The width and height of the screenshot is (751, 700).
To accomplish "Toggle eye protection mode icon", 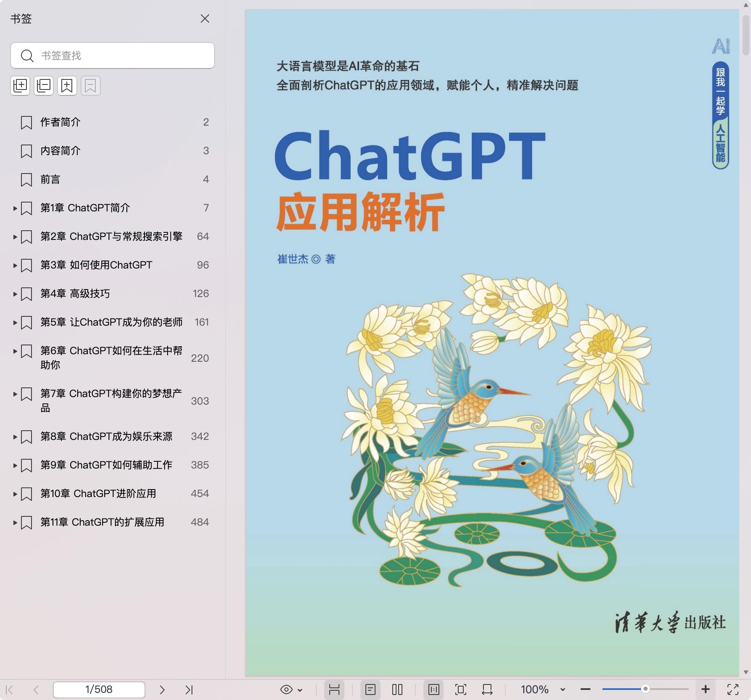I will pos(286,689).
